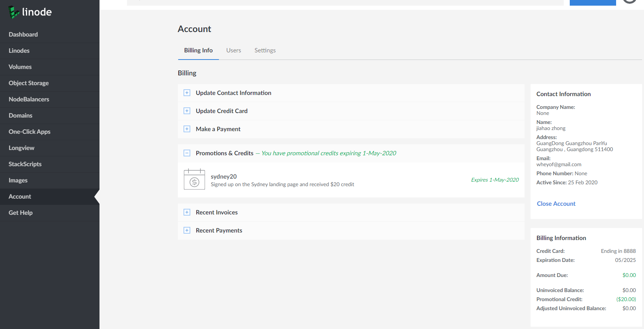This screenshot has width=644, height=329.
Task: Open Object Storage from the sidebar
Action: [29, 83]
